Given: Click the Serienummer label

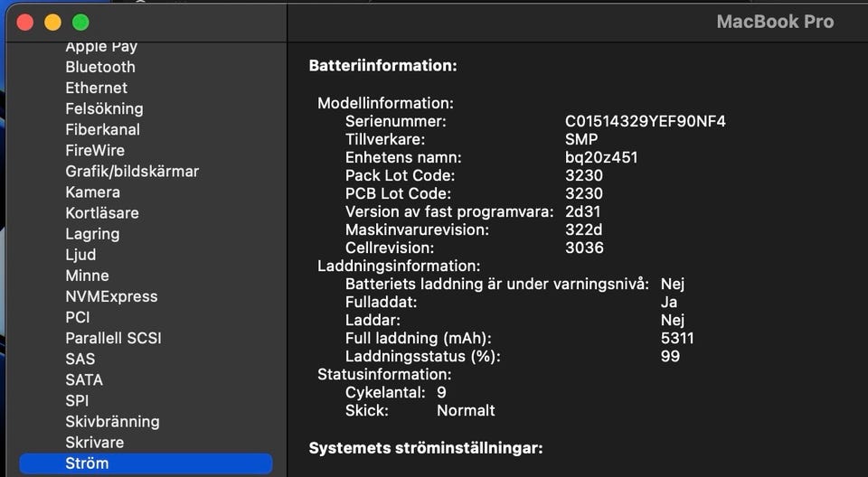Looking at the screenshot, I should click(395, 122).
